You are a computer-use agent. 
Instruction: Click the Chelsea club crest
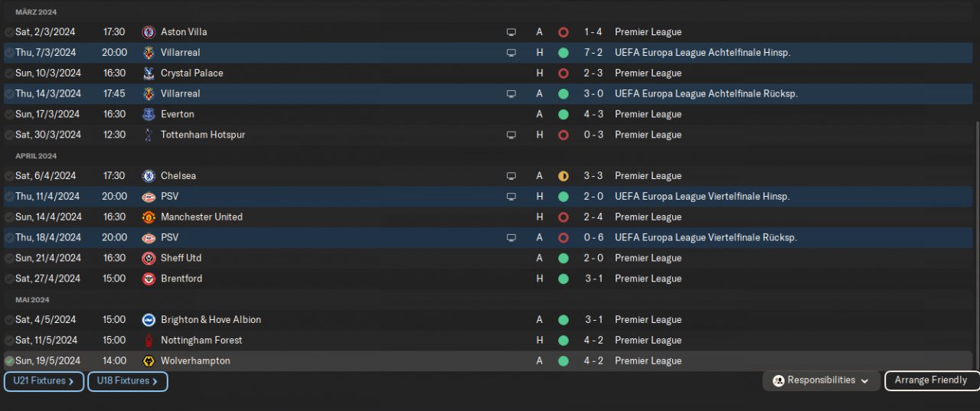(x=149, y=176)
